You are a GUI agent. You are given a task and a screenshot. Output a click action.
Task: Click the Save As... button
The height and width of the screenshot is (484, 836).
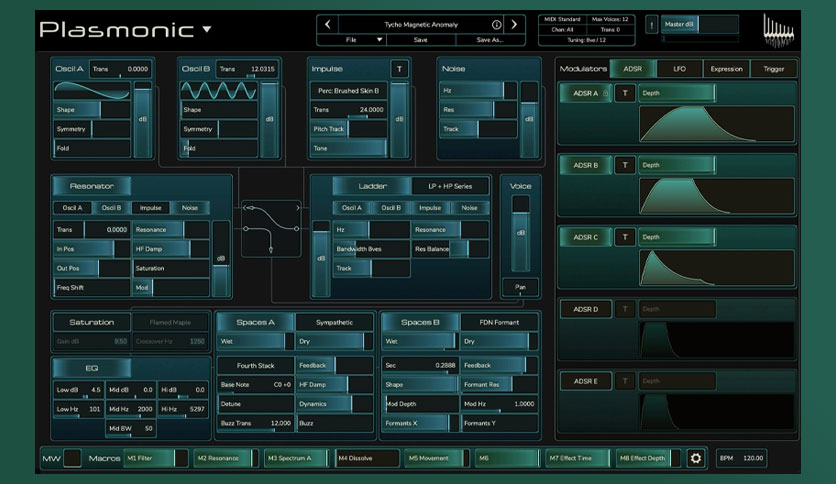click(x=490, y=40)
